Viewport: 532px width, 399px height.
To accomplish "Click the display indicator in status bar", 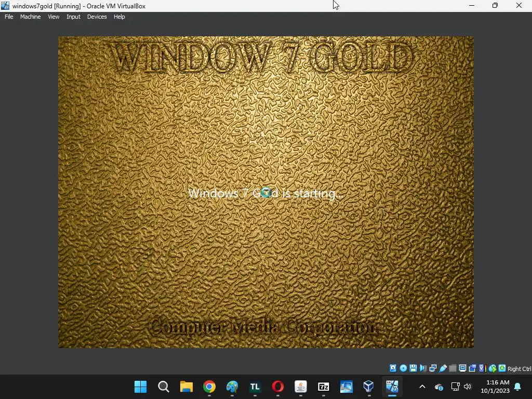I will (x=462, y=368).
